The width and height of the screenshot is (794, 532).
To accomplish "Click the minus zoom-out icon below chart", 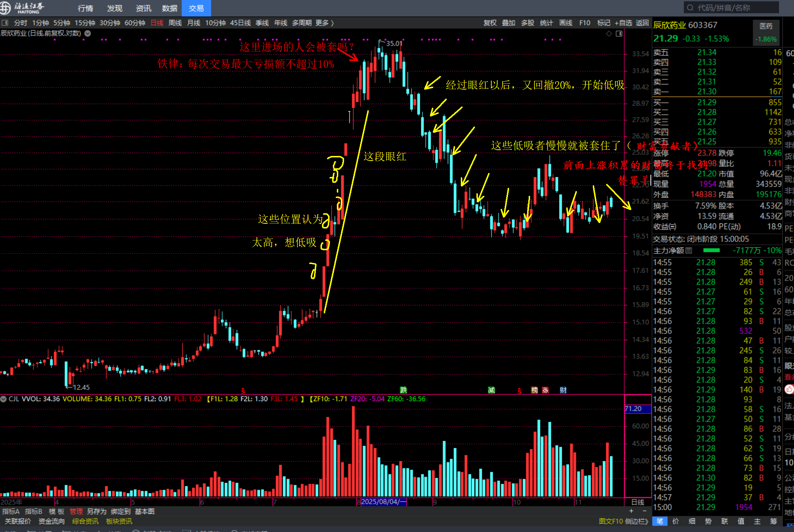I will (644, 511).
